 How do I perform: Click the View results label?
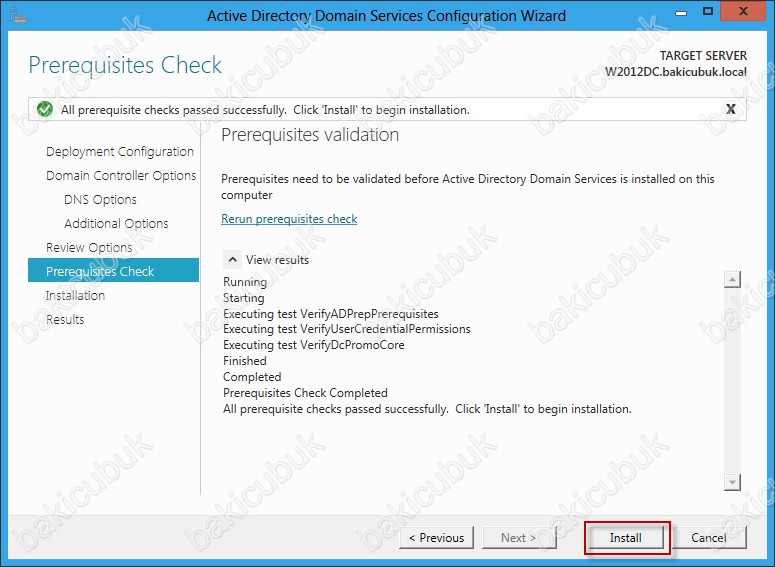pos(277,260)
